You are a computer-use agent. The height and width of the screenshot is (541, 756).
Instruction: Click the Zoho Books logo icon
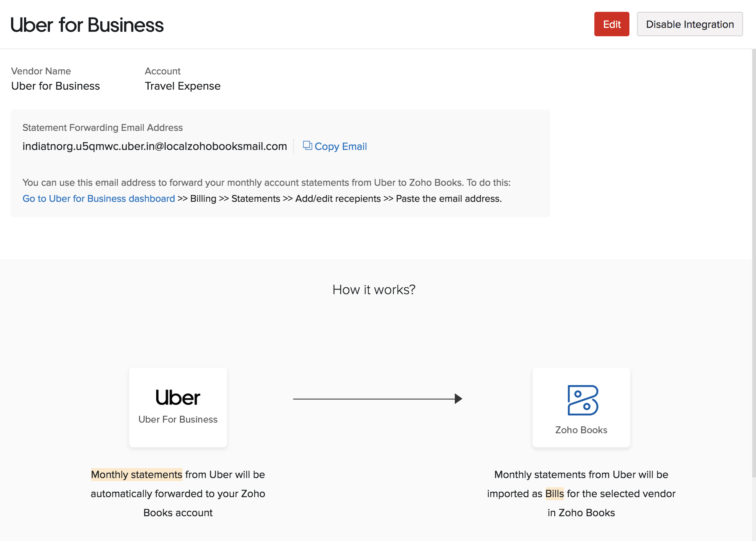[583, 400]
